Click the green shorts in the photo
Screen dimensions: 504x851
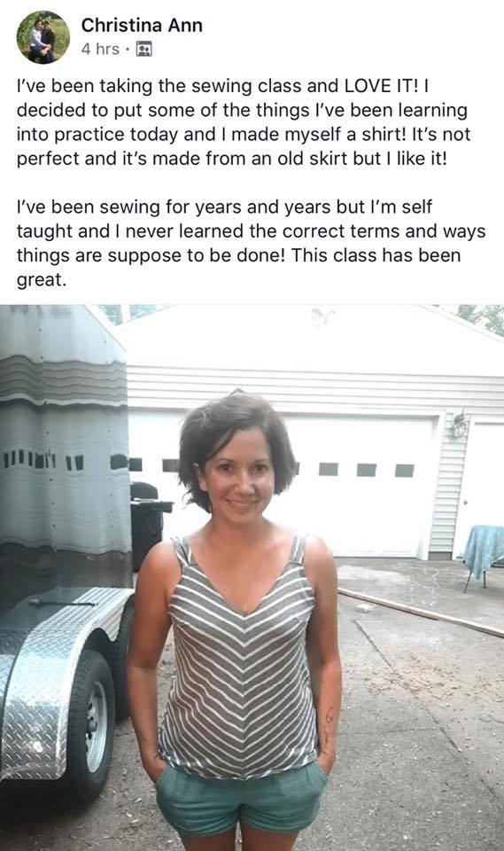241,798
